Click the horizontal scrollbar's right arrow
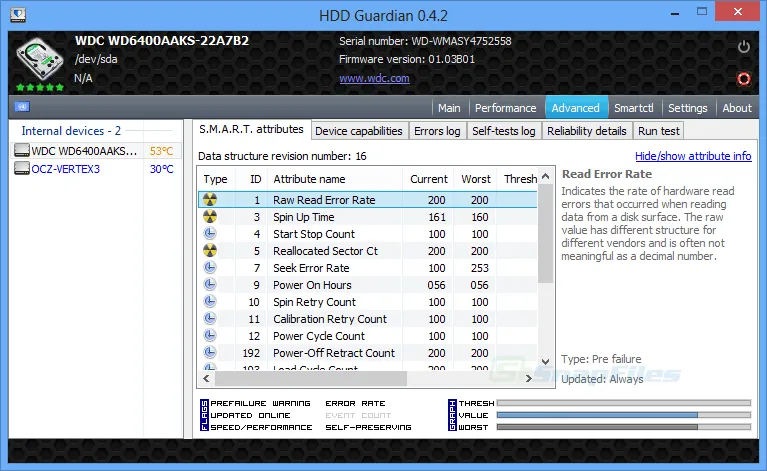Screen dimensions: 767x471 (x=529, y=378)
